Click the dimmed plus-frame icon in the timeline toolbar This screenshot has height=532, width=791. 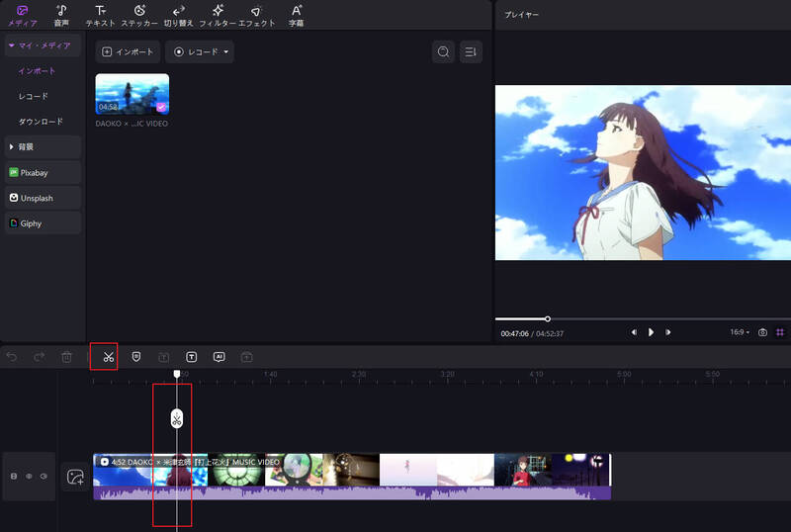246,357
